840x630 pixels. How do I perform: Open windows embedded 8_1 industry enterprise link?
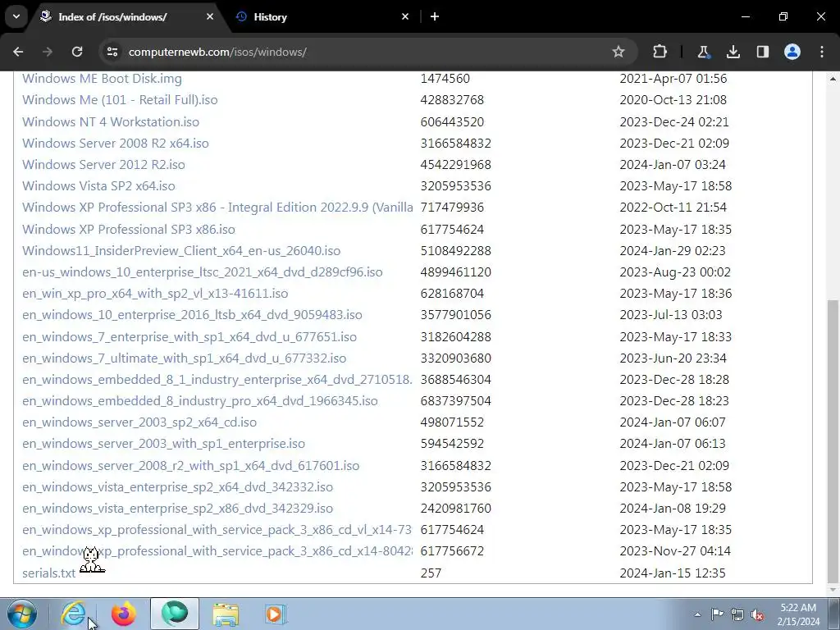[x=217, y=380]
